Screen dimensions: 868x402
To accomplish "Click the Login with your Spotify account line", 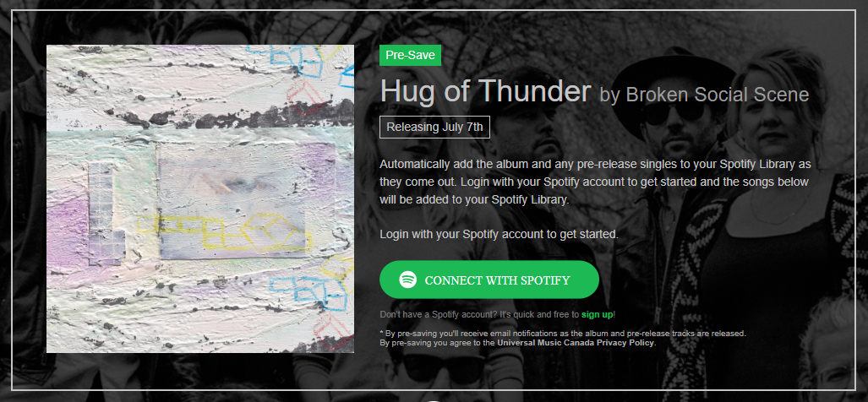I will coord(499,234).
